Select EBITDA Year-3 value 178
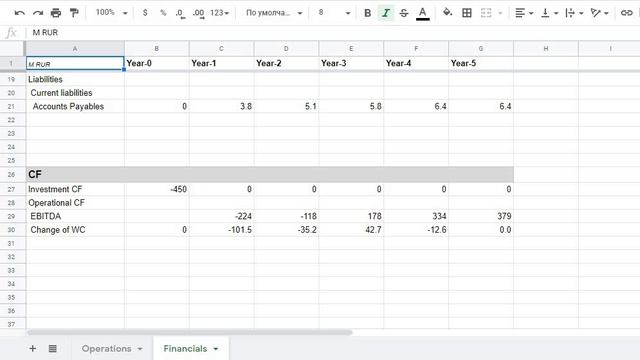This screenshot has height=360, width=640. click(351, 216)
